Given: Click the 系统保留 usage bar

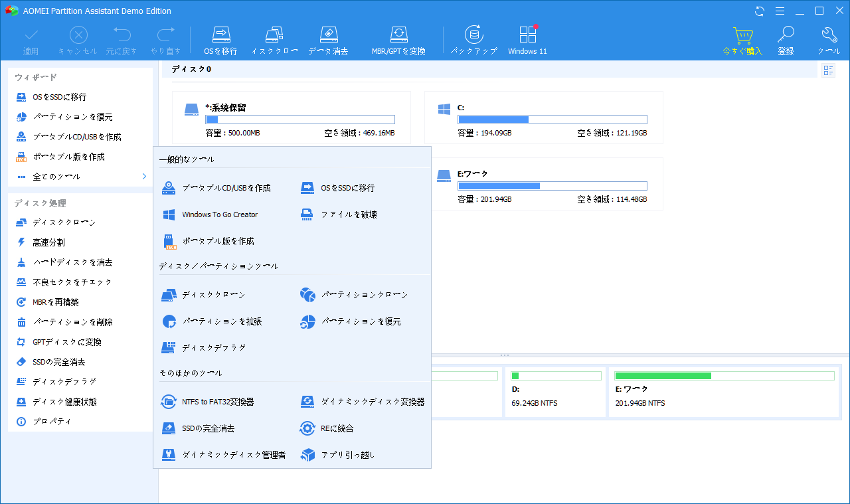Looking at the screenshot, I should click(x=300, y=120).
